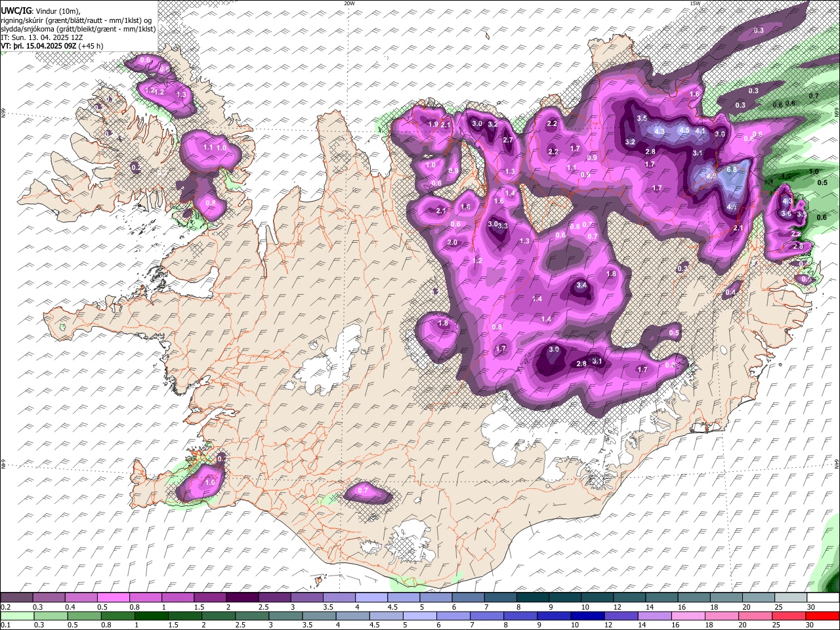Click the 3.9 value on the east coast
The height and width of the screenshot is (630, 840).
(801, 215)
